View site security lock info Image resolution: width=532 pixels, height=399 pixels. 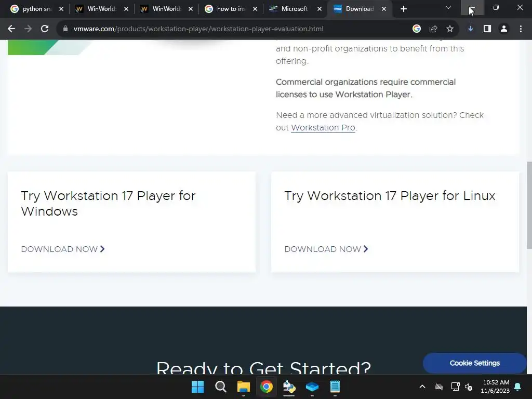65,29
